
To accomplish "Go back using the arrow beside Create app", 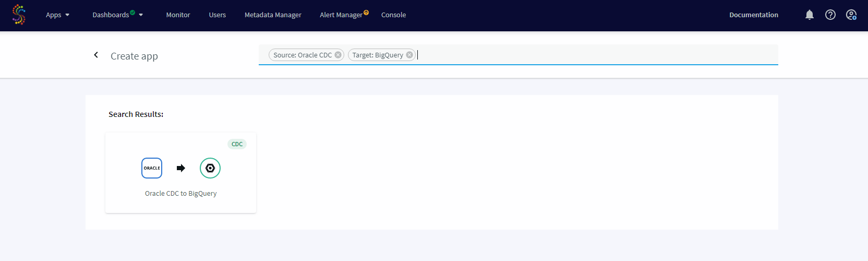I will tap(96, 55).
